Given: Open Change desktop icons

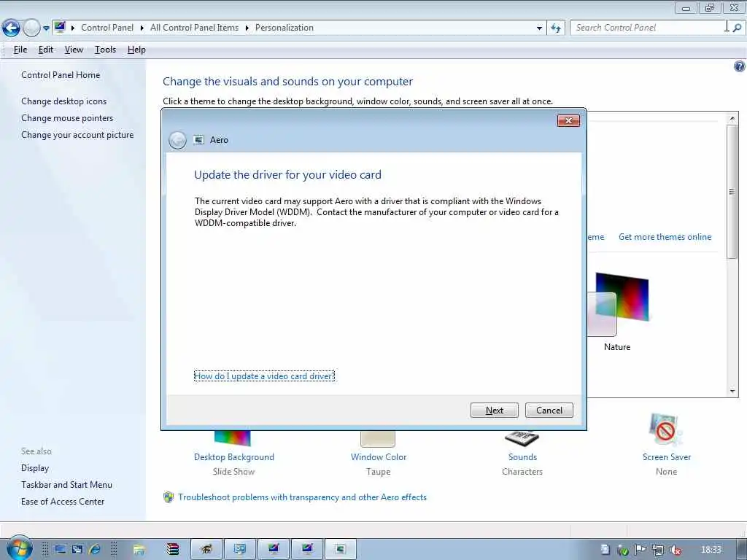Looking at the screenshot, I should (64, 101).
